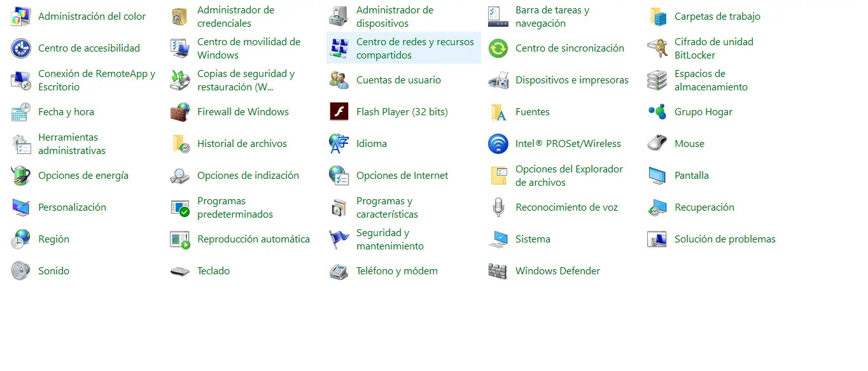Open the Pantalla monitor icon
868x371 pixels.
click(657, 176)
